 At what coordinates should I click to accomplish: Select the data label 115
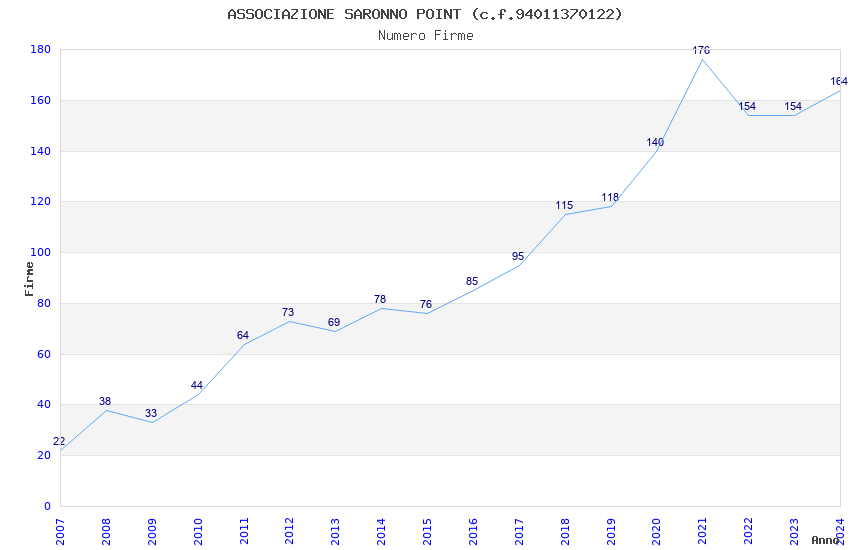564,206
